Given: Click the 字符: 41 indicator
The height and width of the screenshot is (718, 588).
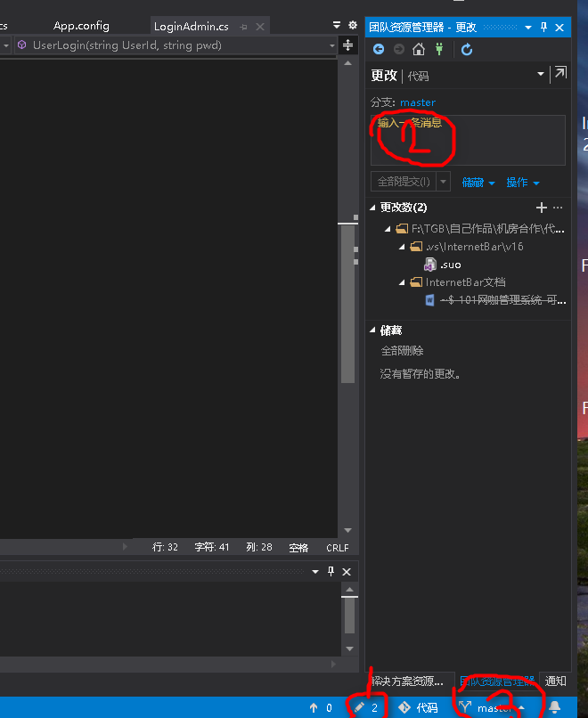Looking at the screenshot, I should point(211,547).
